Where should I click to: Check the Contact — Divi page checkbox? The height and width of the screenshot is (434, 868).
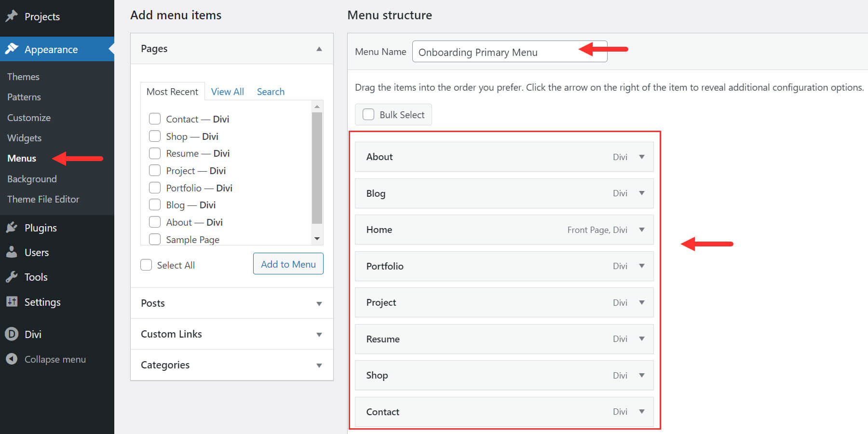click(x=155, y=119)
